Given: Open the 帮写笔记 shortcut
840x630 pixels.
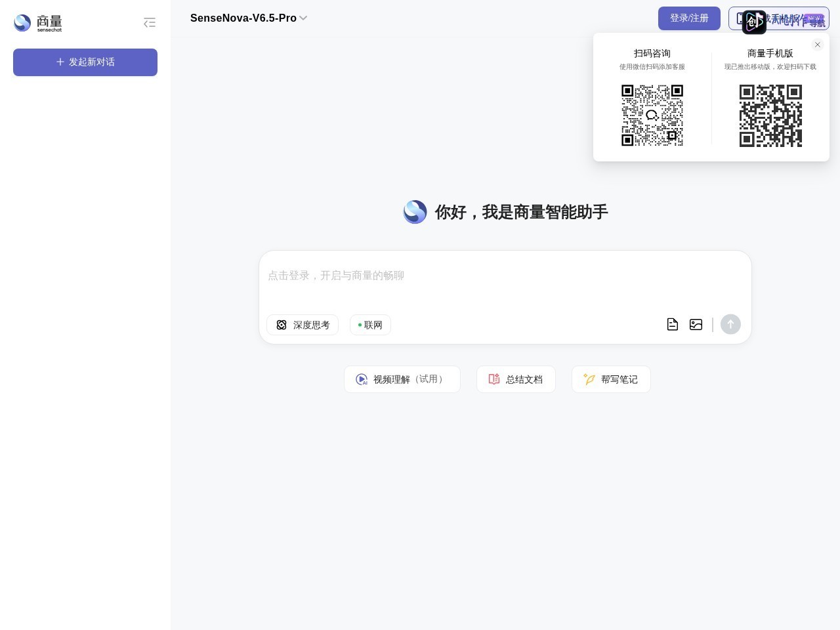Looking at the screenshot, I should click(x=611, y=379).
